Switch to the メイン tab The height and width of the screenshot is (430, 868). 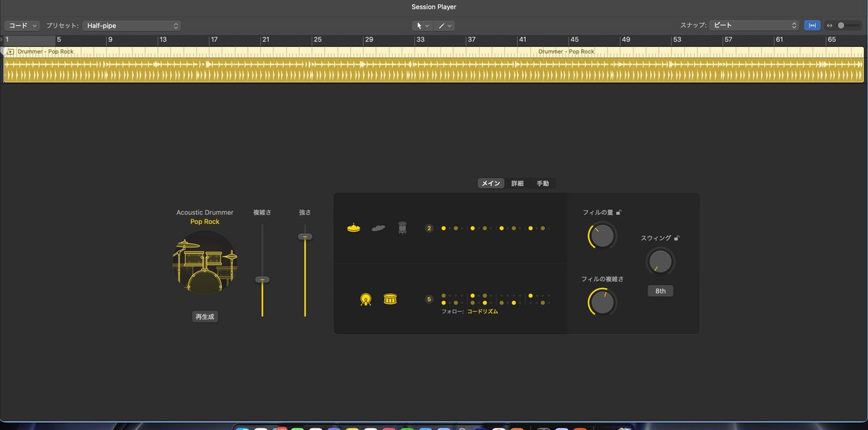491,183
